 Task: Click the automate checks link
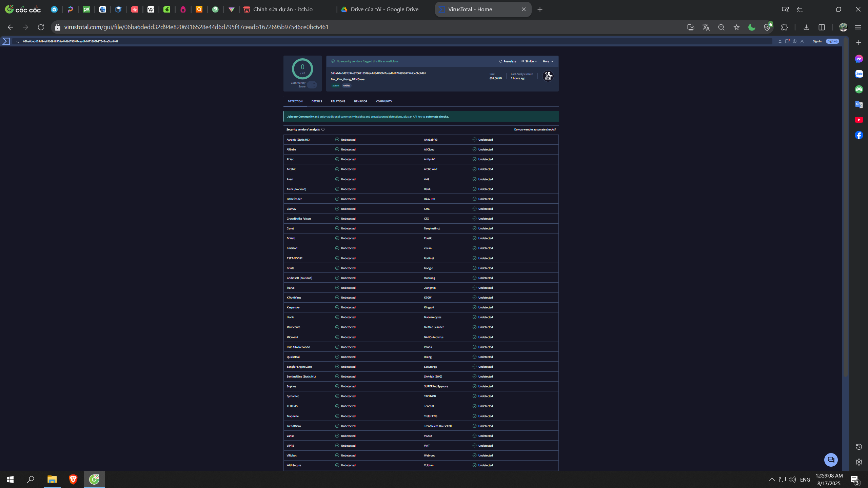pos(437,117)
